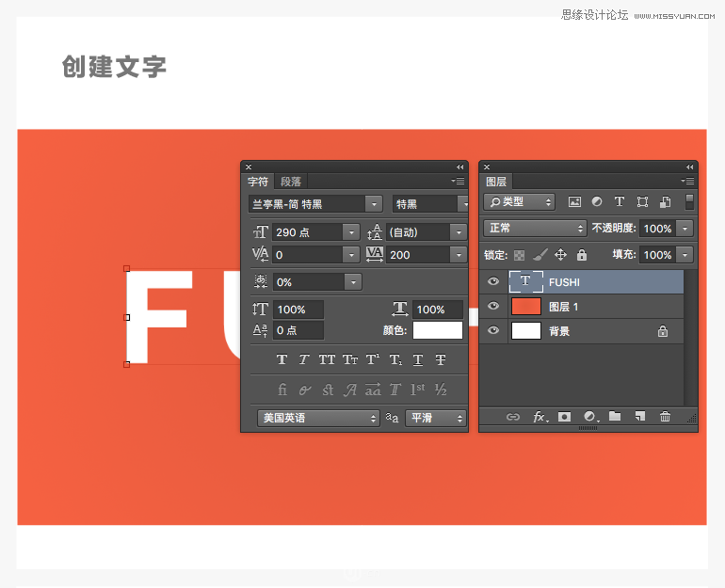
Task: Create a new layer group folder
Action: (x=615, y=416)
